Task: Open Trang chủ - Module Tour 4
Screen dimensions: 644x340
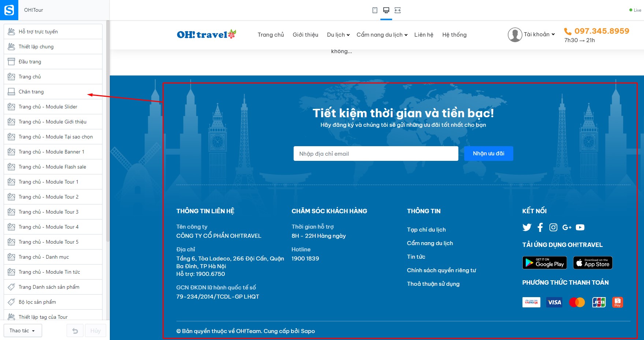Action: (53, 227)
